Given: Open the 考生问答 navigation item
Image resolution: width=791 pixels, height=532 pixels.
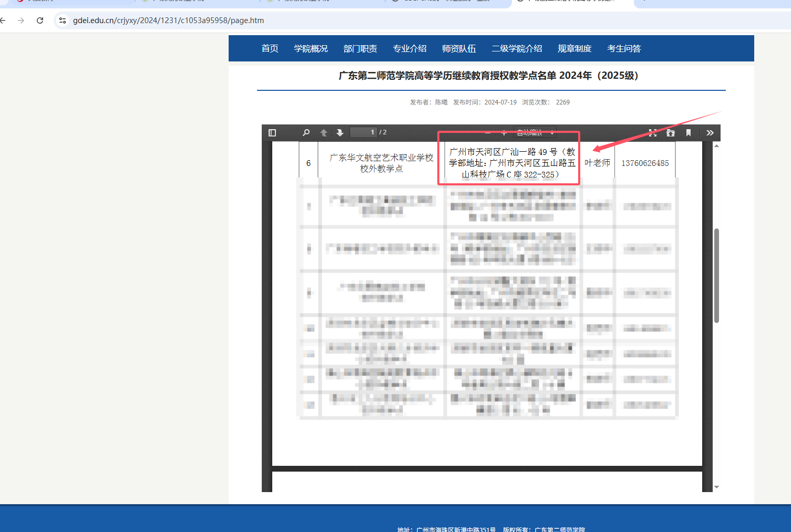Looking at the screenshot, I should point(624,48).
